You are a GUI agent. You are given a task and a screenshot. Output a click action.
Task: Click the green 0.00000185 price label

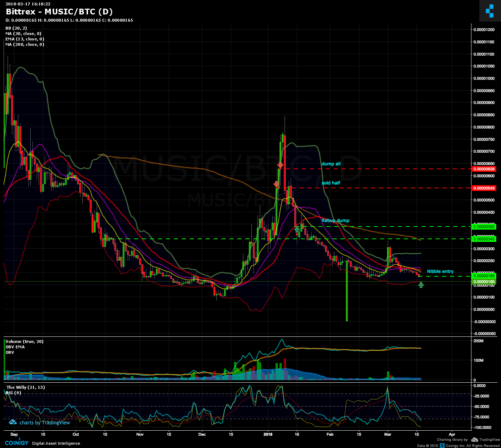click(x=484, y=276)
